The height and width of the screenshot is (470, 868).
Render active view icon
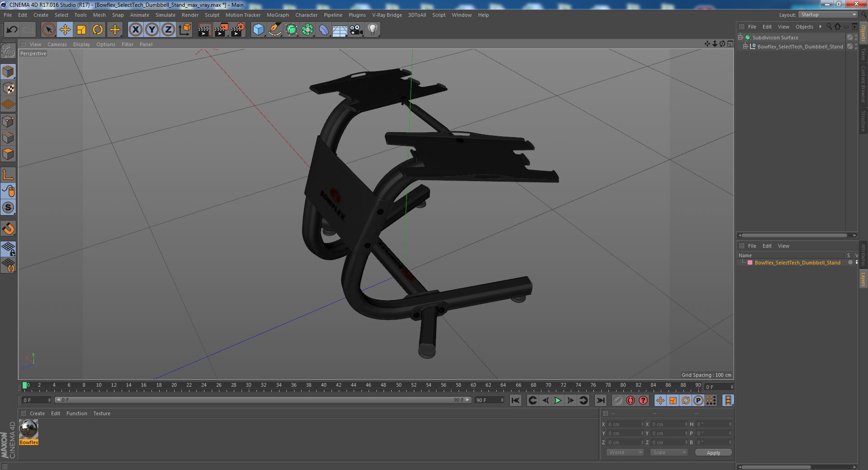tap(204, 30)
